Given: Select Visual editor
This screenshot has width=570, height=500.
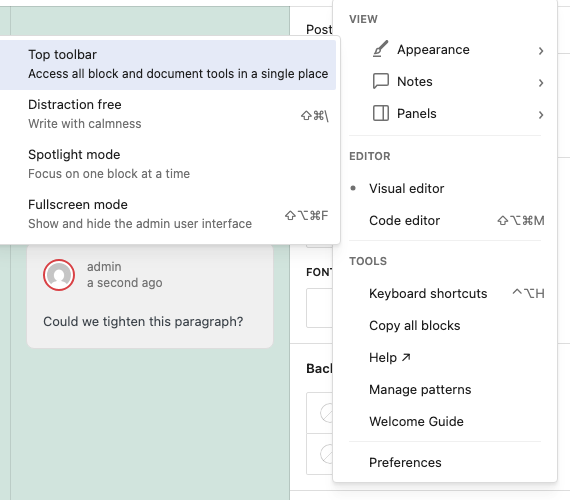Looking at the screenshot, I should click(445, 188).
